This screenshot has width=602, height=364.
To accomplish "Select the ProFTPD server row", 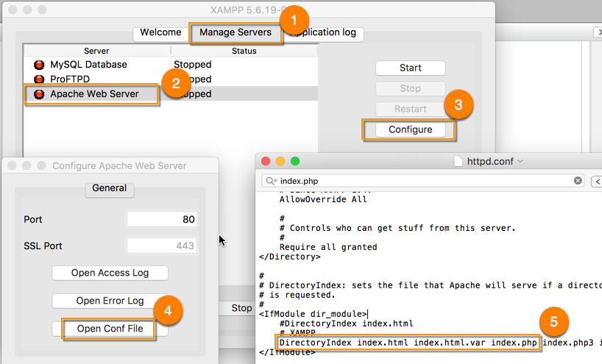I will click(171, 79).
